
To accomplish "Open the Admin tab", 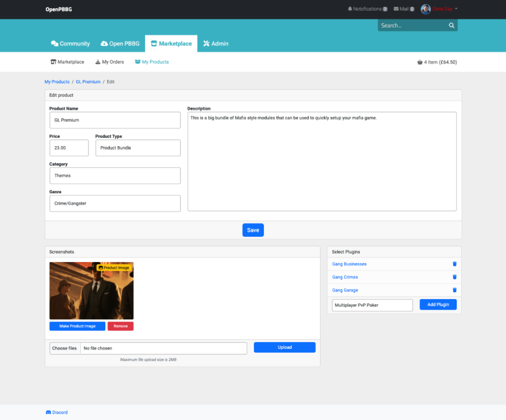I will tap(216, 44).
